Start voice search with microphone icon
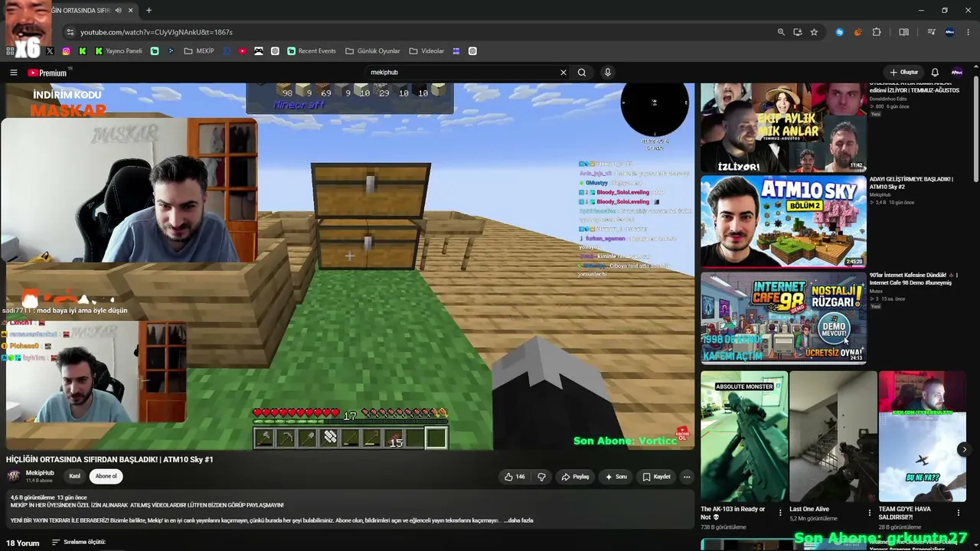Screen dimensions: 980x551 608,73
